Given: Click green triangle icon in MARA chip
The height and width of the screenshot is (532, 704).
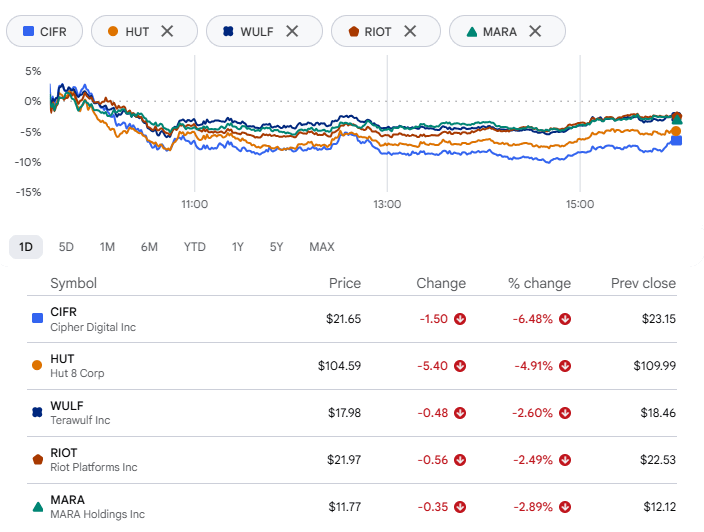Looking at the screenshot, I should pos(471,31).
